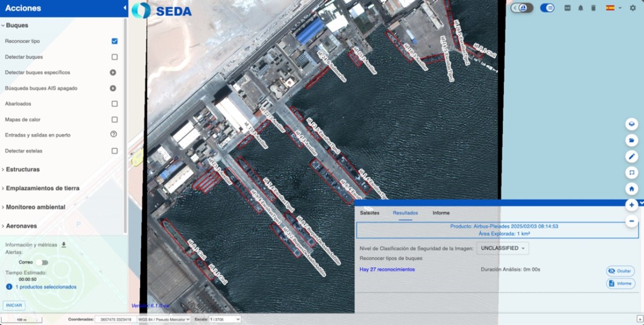The image size is (644, 325).
Task: Open the UNCLASSIFIED security level dropdown
Action: 503,248
